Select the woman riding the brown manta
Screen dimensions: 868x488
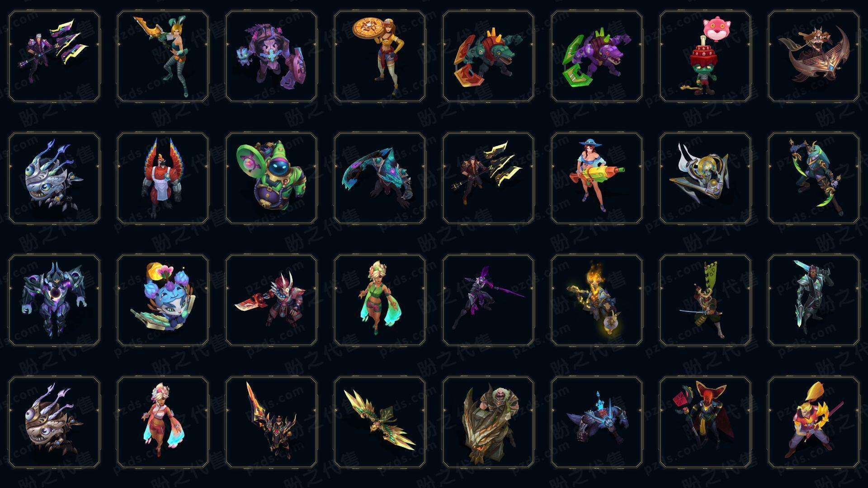coord(814,56)
